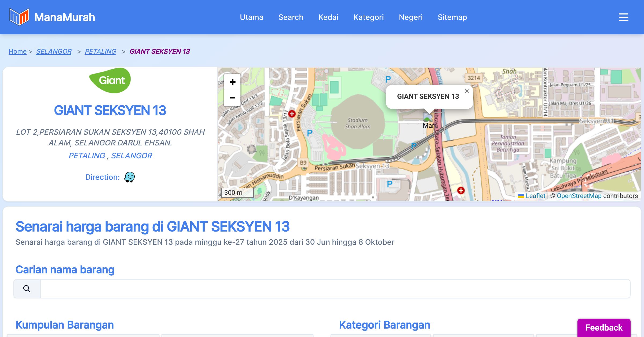Focus the Carian nama barang input
Screen dimensions: 644x337
tap(335, 289)
